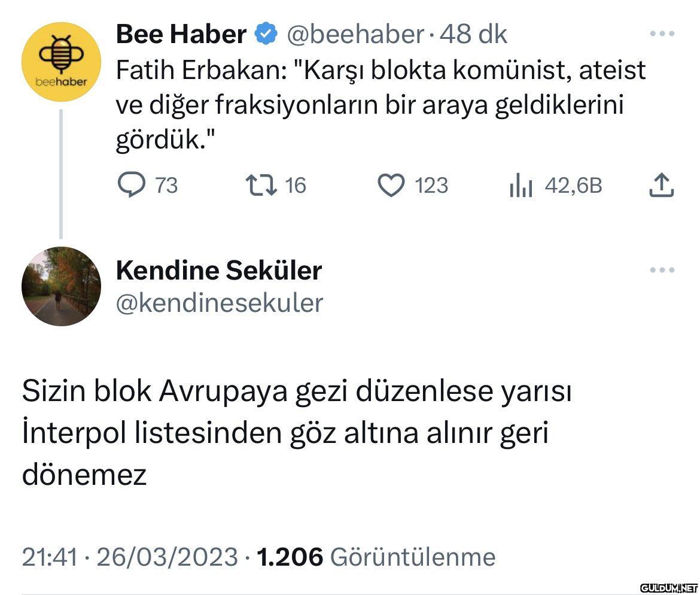Like the Bee Haber tweet with the heart
This screenshot has width=700, height=595.
391,185
